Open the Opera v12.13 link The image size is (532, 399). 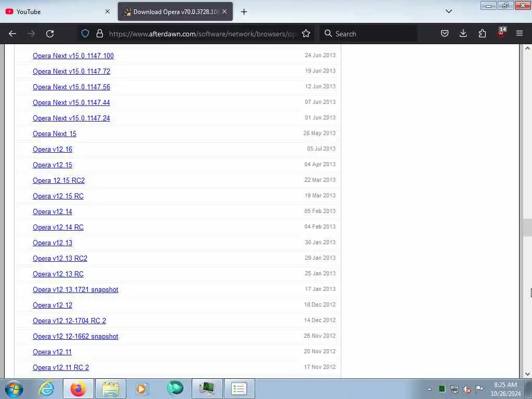52,243
